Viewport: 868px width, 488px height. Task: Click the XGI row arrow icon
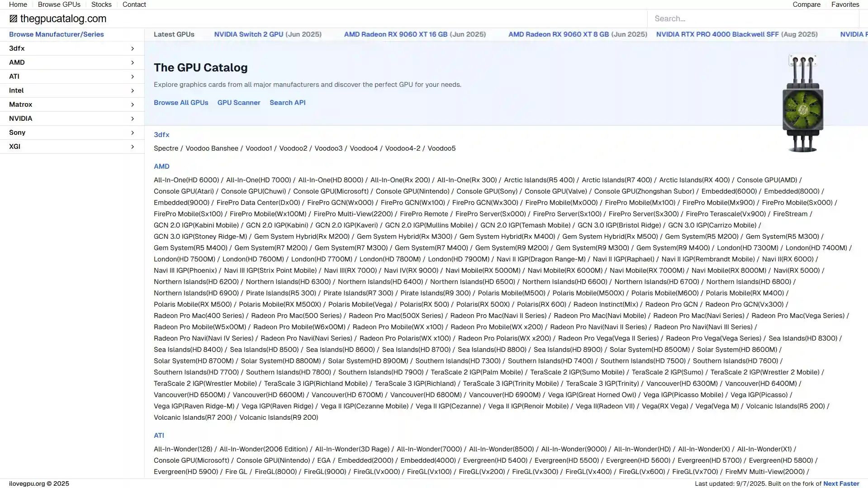pyautogui.click(x=132, y=147)
